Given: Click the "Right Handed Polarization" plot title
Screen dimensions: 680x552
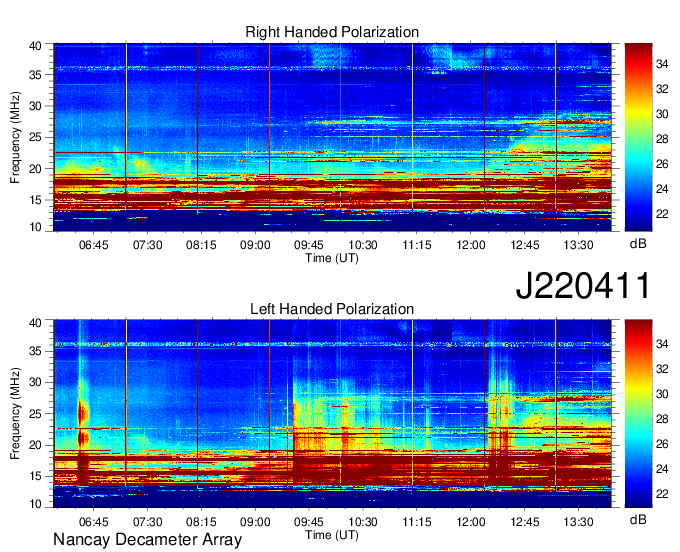Looking at the screenshot, I should point(332,32).
